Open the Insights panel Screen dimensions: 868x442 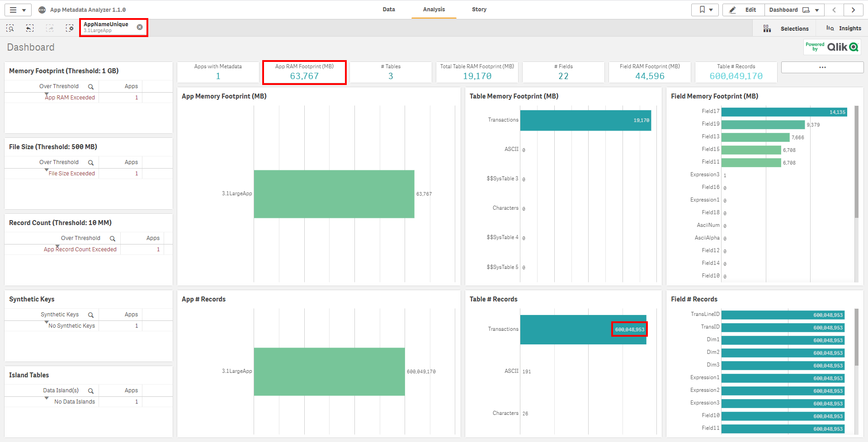[844, 28]
